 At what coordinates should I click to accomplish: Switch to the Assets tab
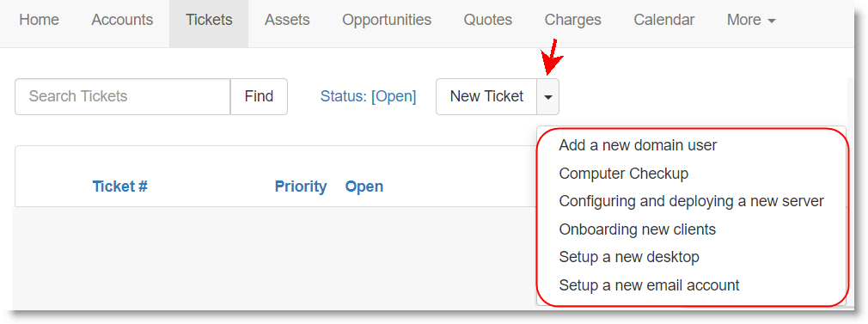[287, 20]
